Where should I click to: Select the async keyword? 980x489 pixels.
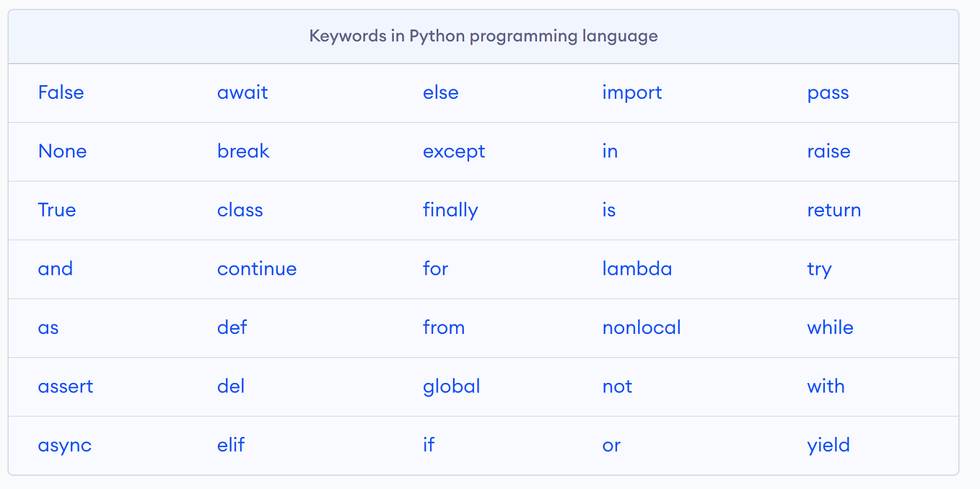tap(65, 445)
